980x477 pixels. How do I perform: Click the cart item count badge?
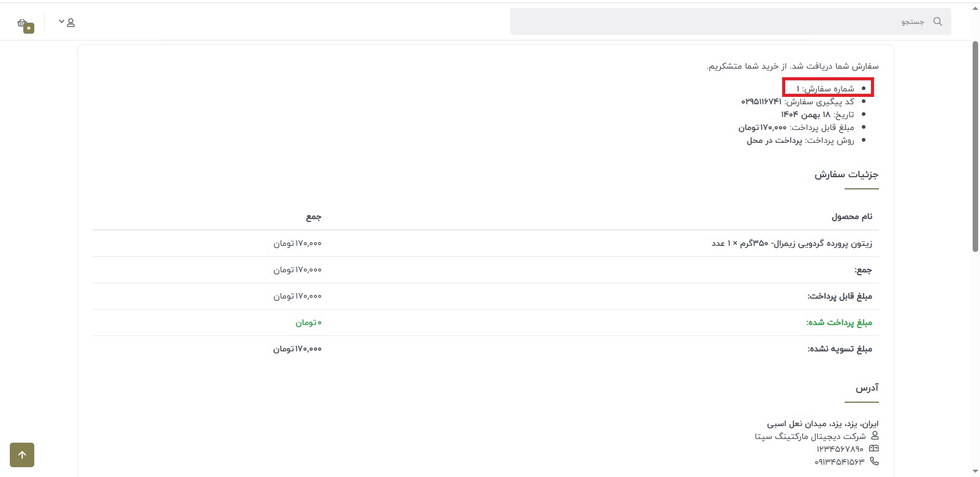pyautogui.click(x=29, y=28)
